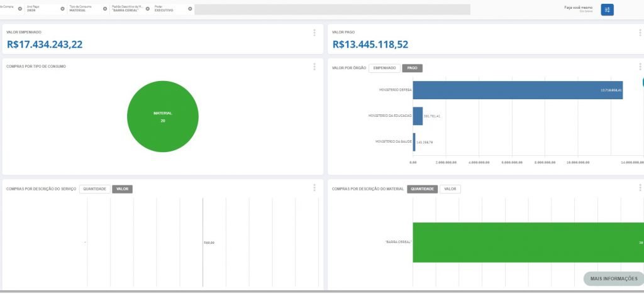Show material purchases by Quantidade
The image size is (644, 294).
click(x=422, y=189)
